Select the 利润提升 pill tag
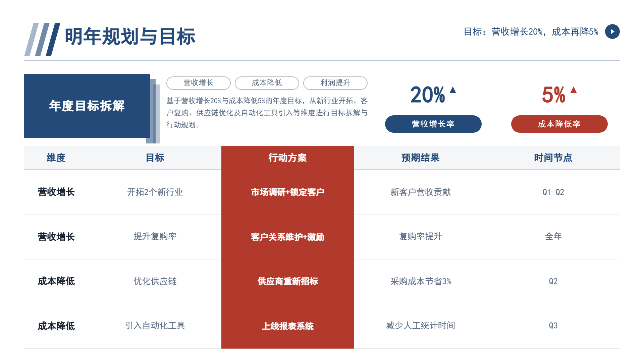Image resolution: width=644 pixels, height=362 pixels. [335, 83]
